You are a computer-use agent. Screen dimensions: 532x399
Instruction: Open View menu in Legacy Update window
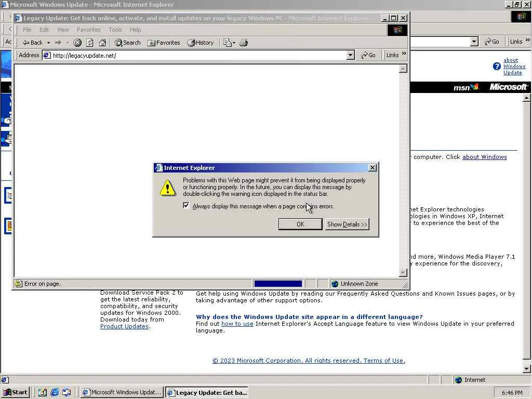click(63, 30)
